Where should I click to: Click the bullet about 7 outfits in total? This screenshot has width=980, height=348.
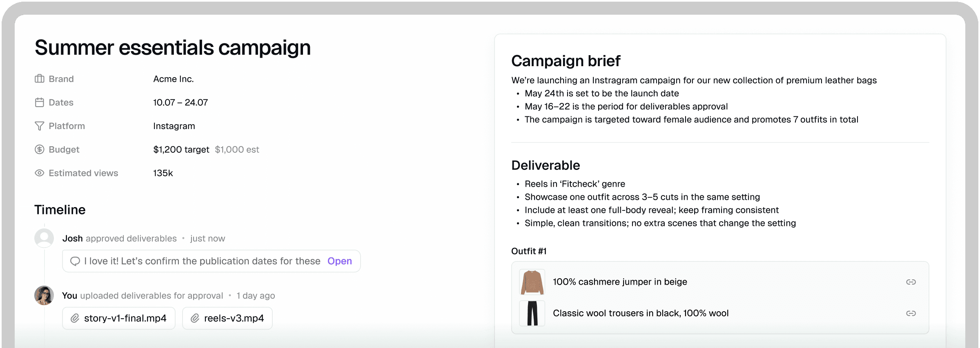691,120
